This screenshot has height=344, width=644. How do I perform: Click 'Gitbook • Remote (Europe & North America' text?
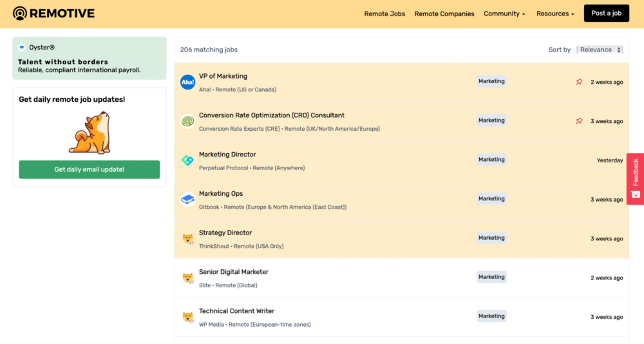tap(272, 207)
